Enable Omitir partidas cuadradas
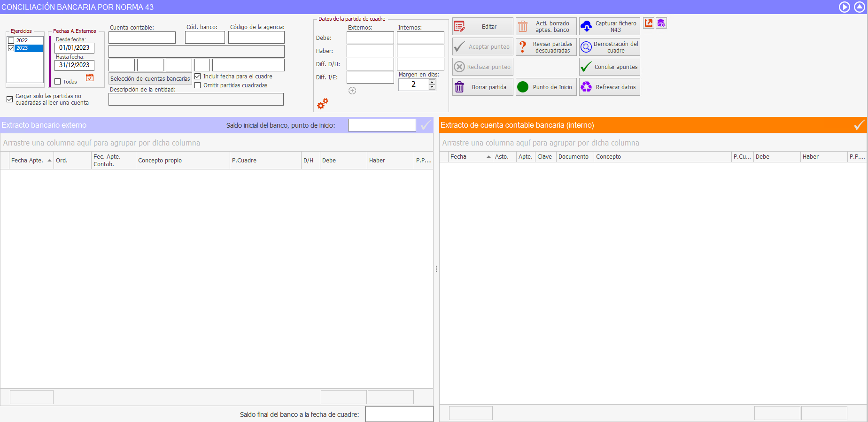 tap(198, 85)
